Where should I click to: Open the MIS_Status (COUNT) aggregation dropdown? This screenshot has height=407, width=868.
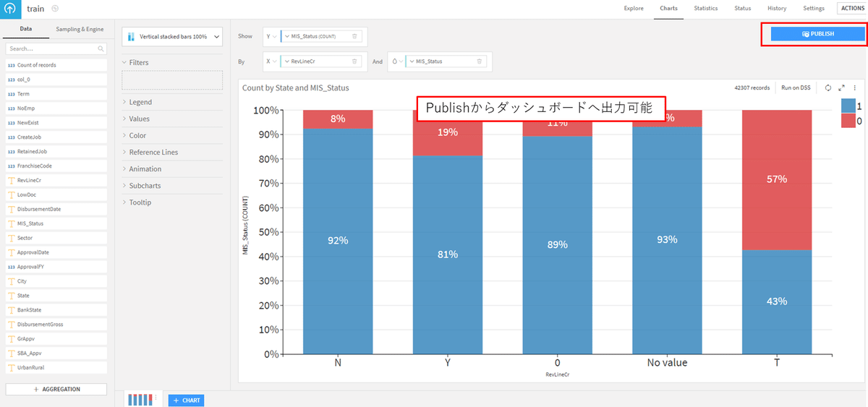[x=287, y=36]
